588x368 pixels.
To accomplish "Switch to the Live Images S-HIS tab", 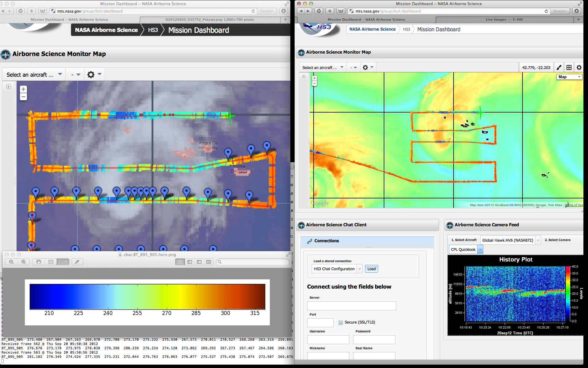I will pyautogui.click(x=504, y=20).
